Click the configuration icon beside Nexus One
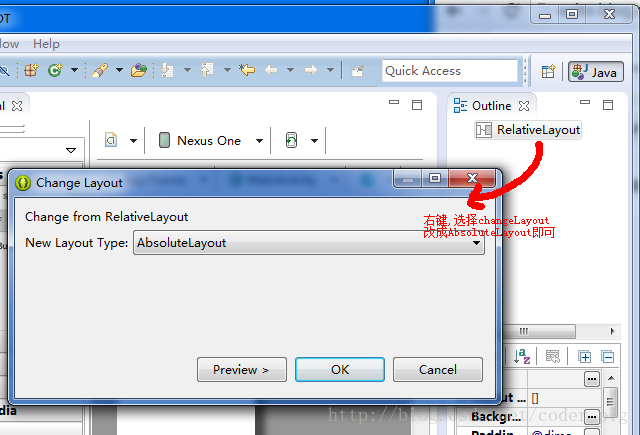Image resolution: width=640 pixels, height=435 pixels. (x=111, y=140)
